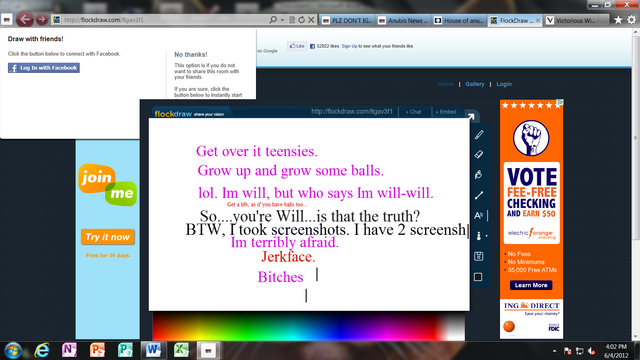
Task: Open the address bar dropdown arrow
Action: (x=282, y=20)
